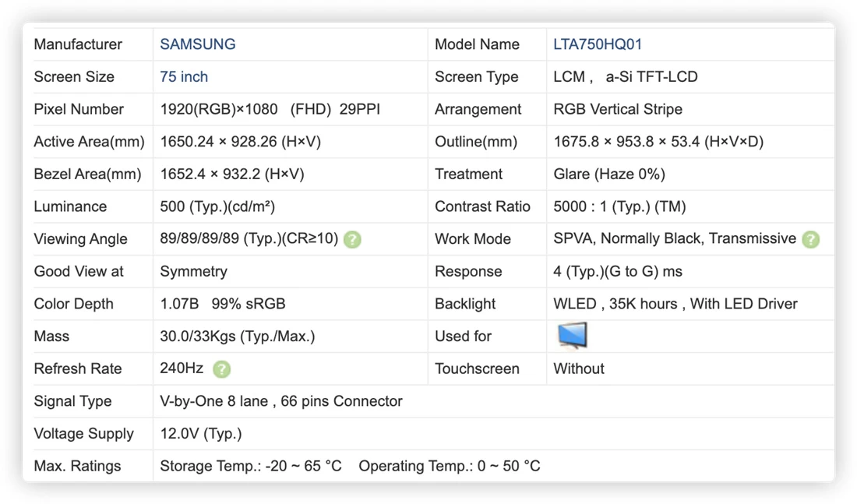Select the 1652.4 × 932.2 (H×V) value

tap(231, 174)
